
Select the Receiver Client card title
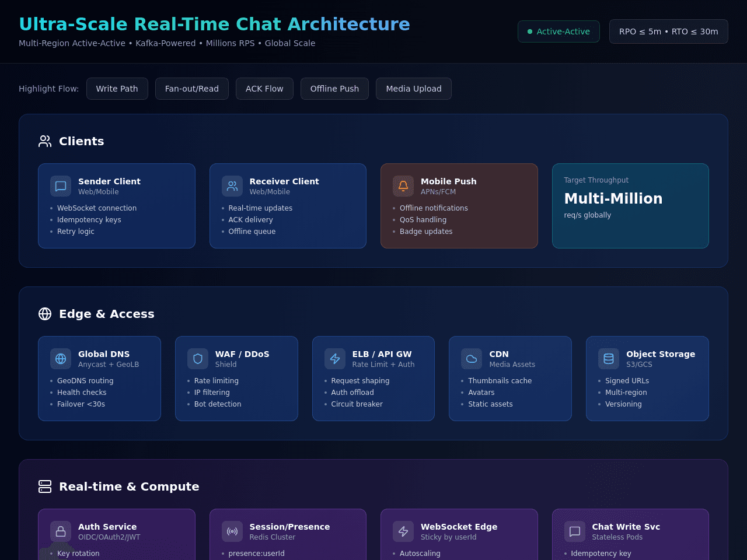tap(284, 181)
